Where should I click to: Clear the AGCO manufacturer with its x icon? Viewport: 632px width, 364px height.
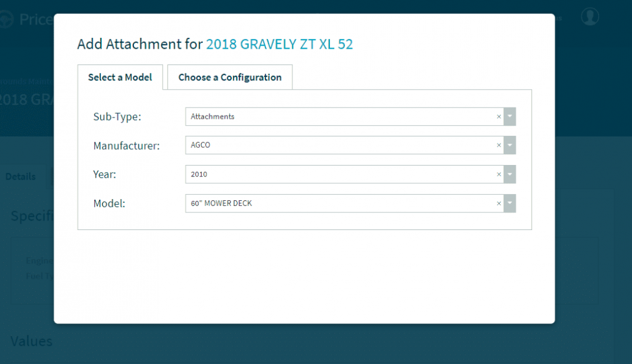pyautogui.click(x=498, y=145)
